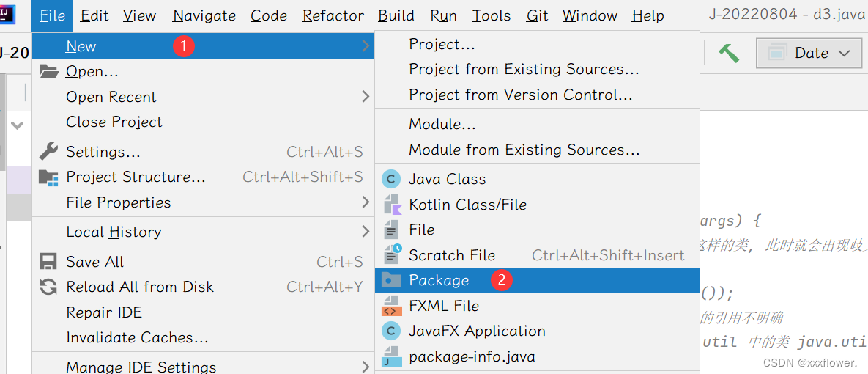The width and height of the screenshot is (868, 374).
Task: Click Invalidate Caches menu entry
Action: tap(137, 337)
